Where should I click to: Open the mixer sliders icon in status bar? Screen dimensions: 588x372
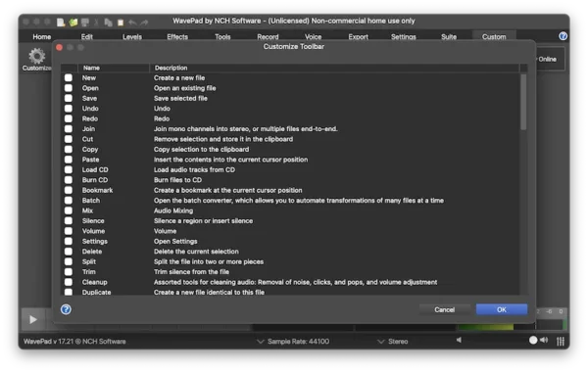(x=561, y=341)
